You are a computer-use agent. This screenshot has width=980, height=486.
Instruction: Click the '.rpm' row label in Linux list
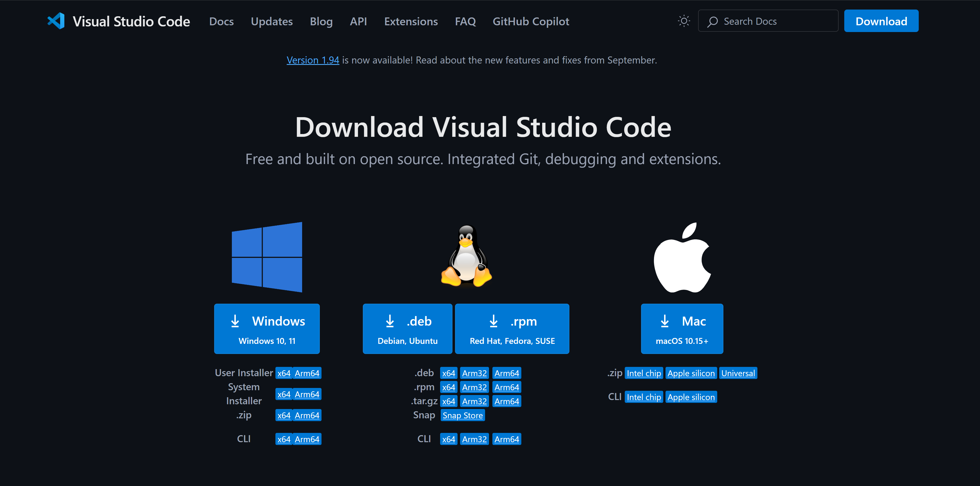[424, 387]
